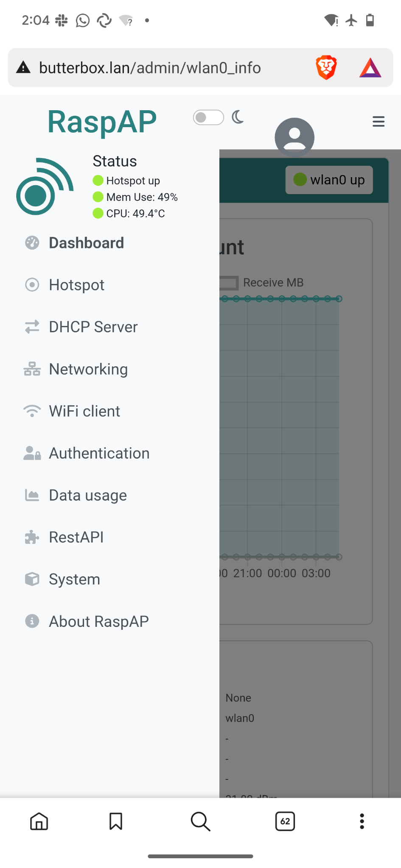Click the wlan0 up status button

(329, 180)
